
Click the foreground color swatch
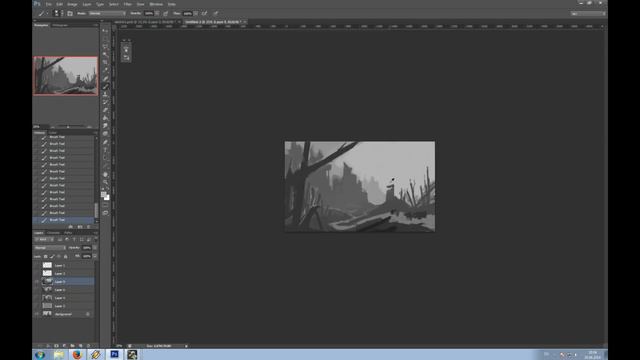coord(104,194)
